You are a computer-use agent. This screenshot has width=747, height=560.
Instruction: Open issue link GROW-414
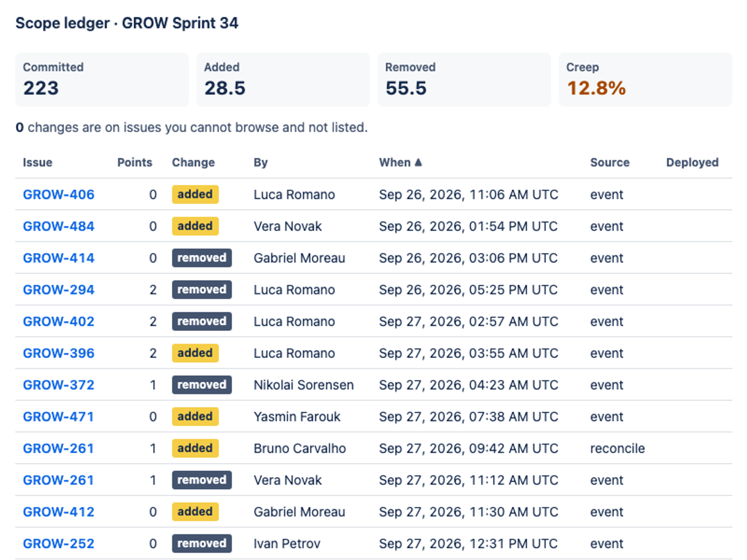(59, 258)
